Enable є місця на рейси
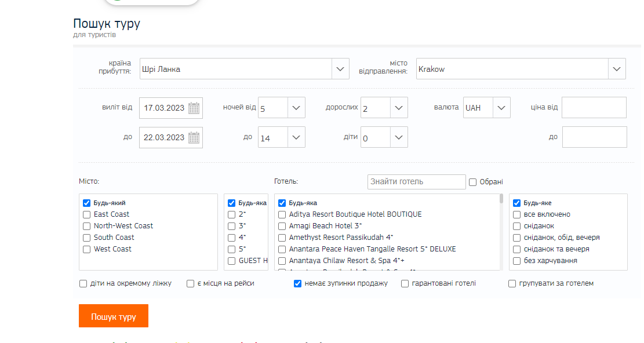The width and height of the screenshot is (644, 343). coord(190,283)
